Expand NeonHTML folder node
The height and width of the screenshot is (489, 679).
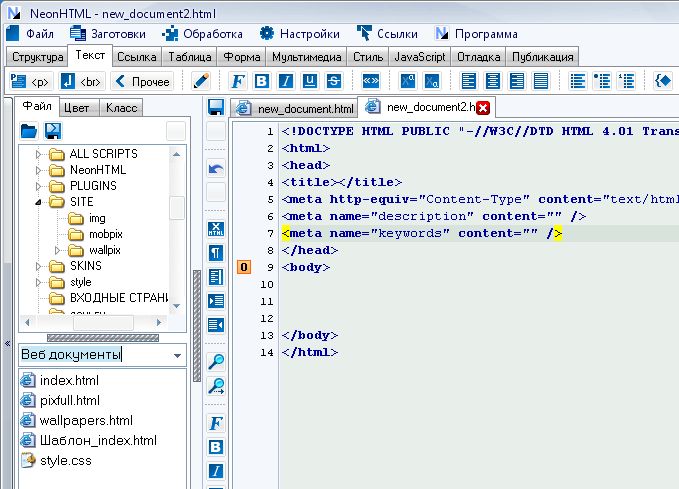[x=38, y=170]
